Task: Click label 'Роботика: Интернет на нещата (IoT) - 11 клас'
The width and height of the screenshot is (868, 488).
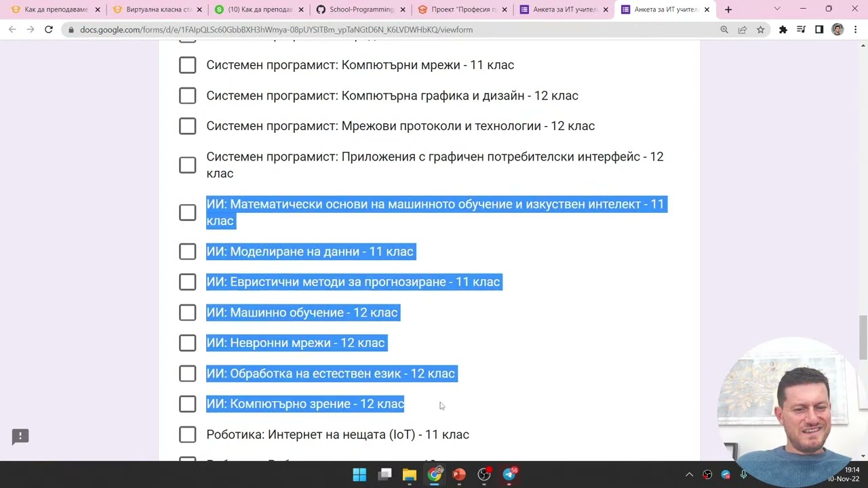Action: [338, 434]
